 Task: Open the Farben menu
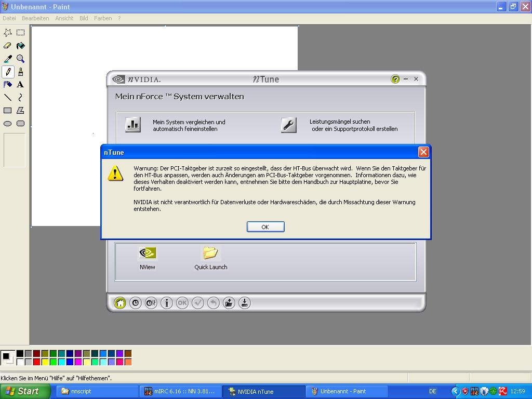[x=103, y=18]
